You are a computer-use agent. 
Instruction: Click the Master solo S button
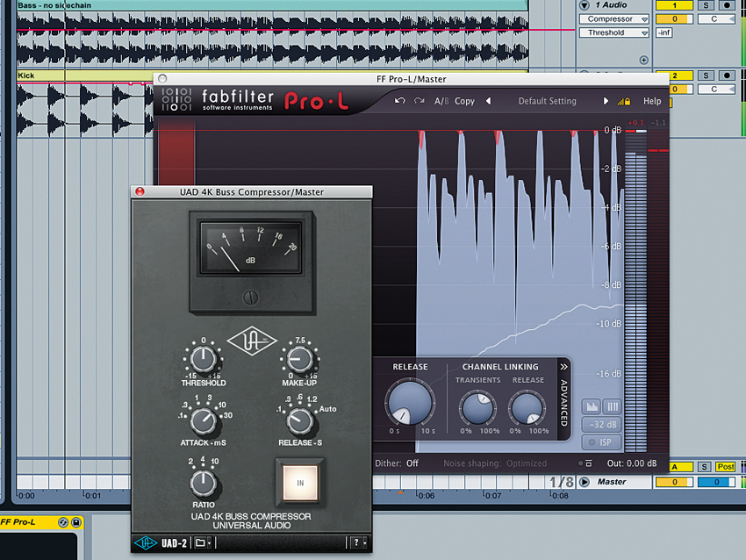tap(705, 467)
